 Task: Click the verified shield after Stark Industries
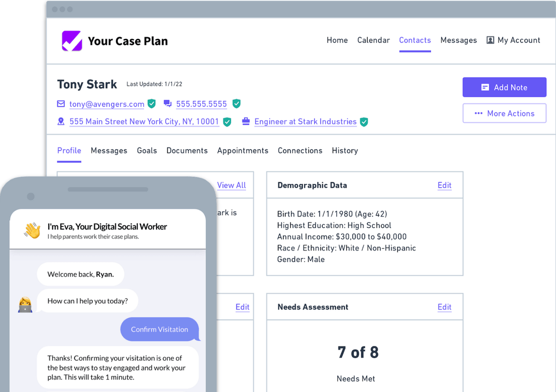point(364,122)
